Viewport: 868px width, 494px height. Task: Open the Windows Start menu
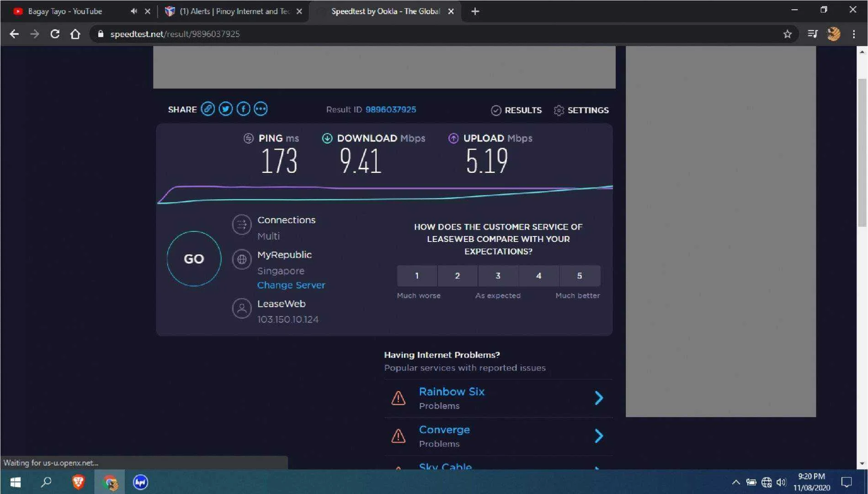[x=15, y=482]
